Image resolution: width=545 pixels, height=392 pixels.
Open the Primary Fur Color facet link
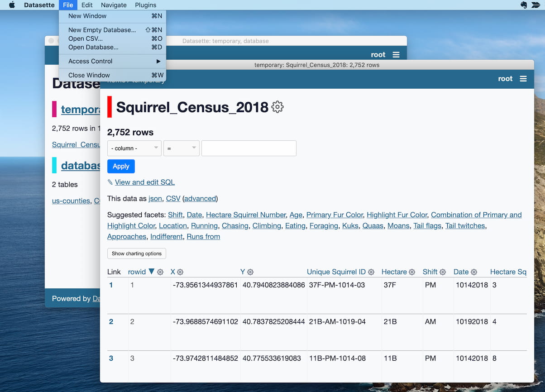[335, 215]
